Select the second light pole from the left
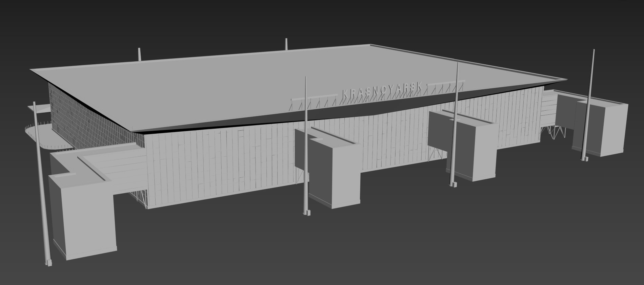Viewport: 644px width, 285px height. coord(306,142)
